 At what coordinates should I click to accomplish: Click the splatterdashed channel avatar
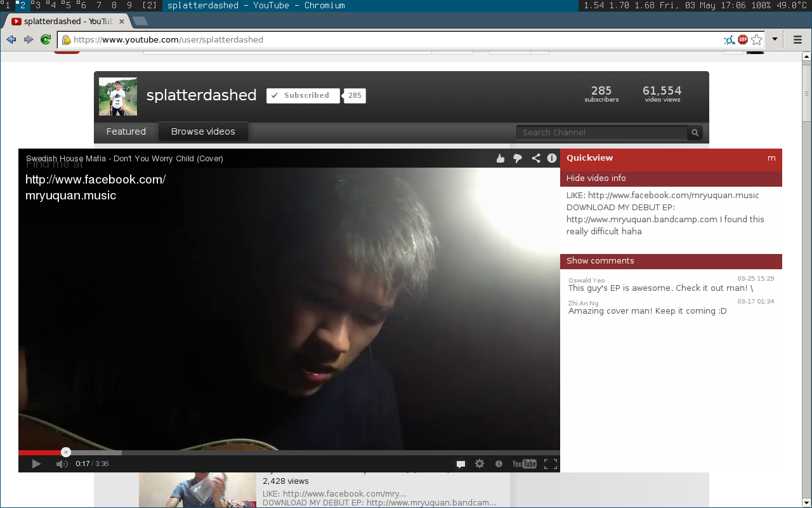(118, 97)
